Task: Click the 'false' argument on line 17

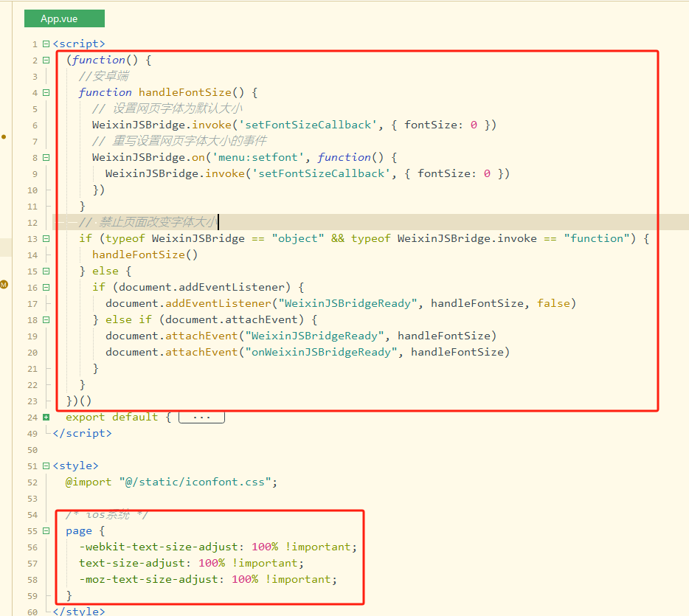Action: (553, 304)
